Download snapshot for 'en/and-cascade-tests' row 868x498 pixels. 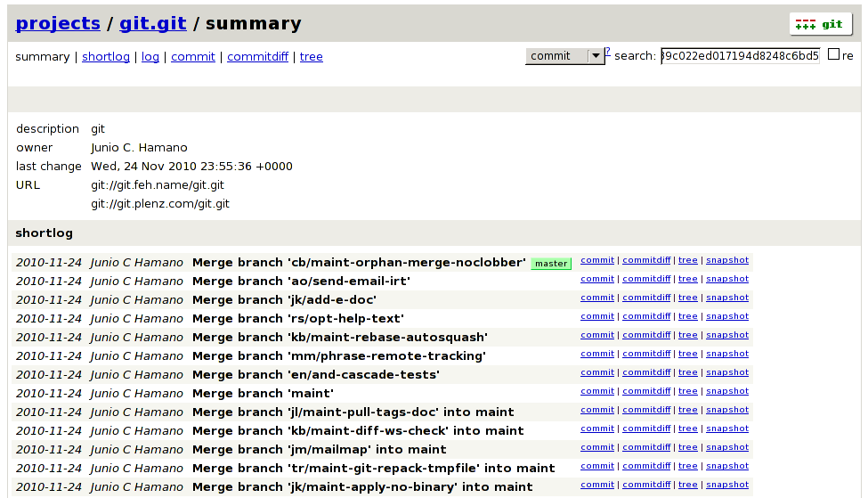(x=727, y=372)
